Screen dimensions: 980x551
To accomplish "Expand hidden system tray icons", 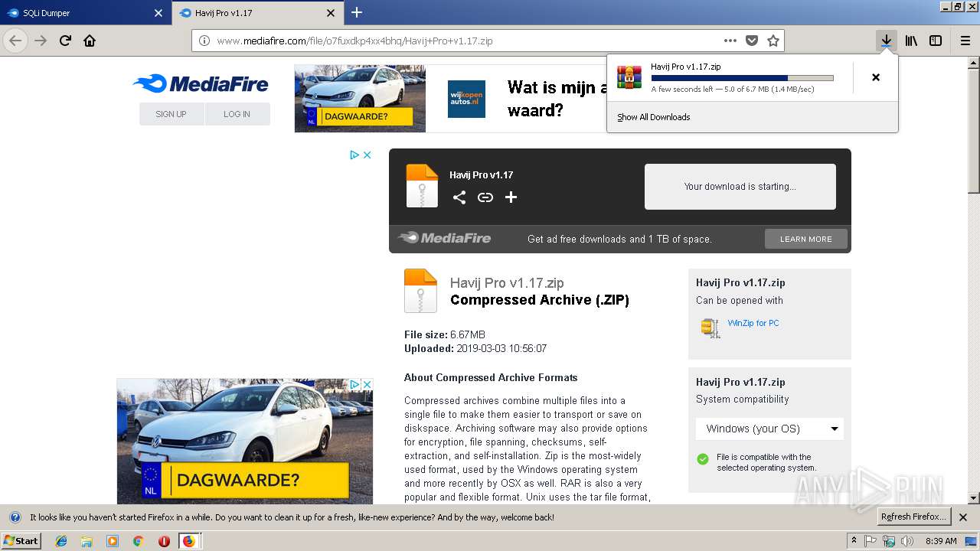I will click(x=854, y=541).
